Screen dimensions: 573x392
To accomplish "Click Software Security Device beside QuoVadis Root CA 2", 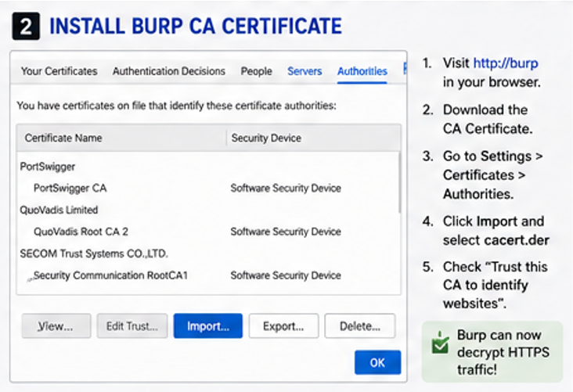I will (286, 232).
